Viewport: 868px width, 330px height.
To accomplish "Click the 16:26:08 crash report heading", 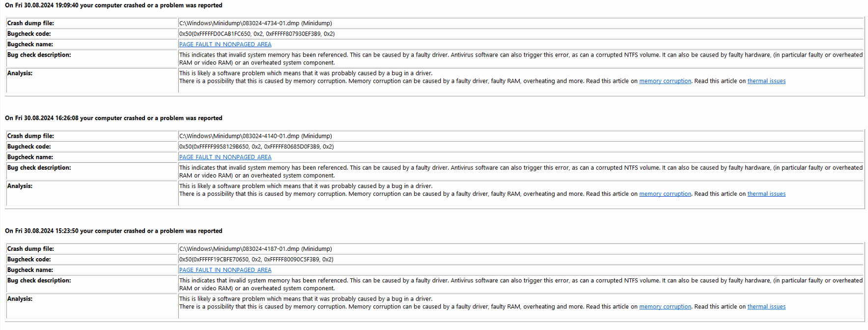I will coord(113,118).
